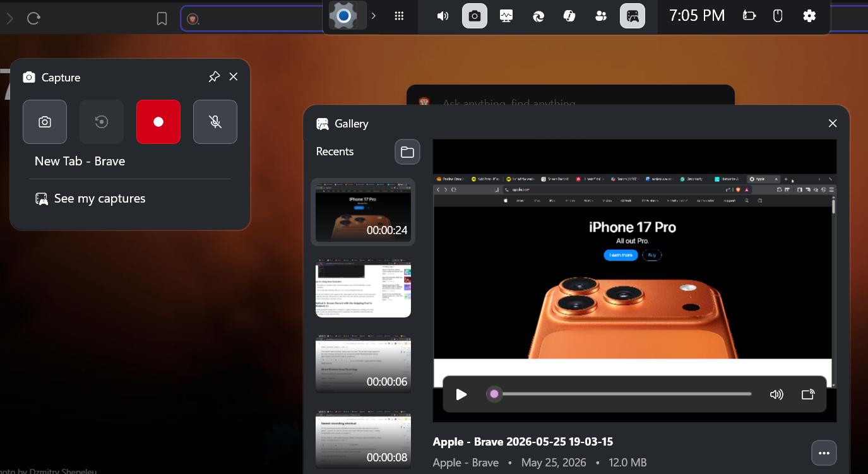Click the Recents heading in Gallery
868x474 pixels.
[335, 151]
